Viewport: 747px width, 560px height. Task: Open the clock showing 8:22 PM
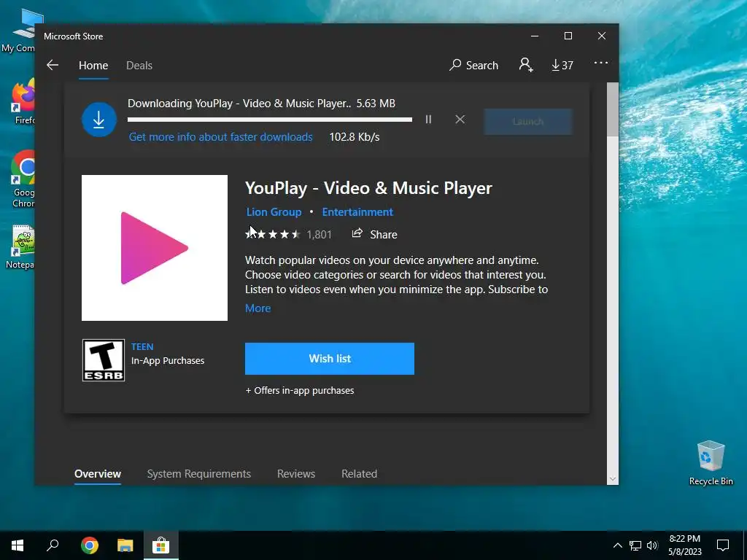(x=684, y=545)
